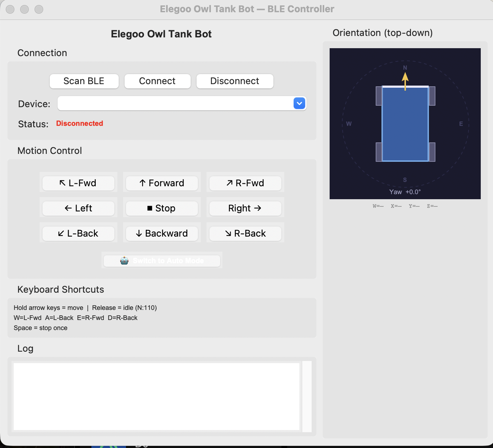Click the Scan BLE button
493x448 pixels.
[x=84, y=81]
